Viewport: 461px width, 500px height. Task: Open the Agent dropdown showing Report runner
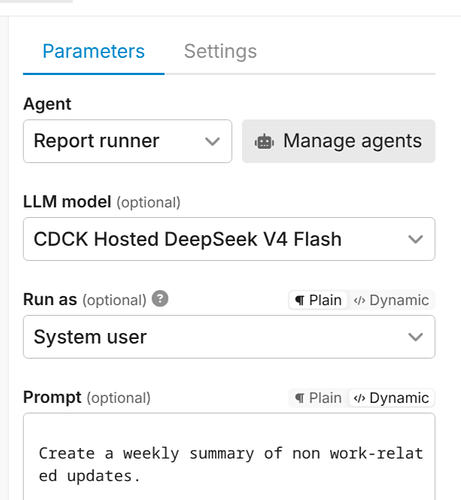click(x=127, y=141)
